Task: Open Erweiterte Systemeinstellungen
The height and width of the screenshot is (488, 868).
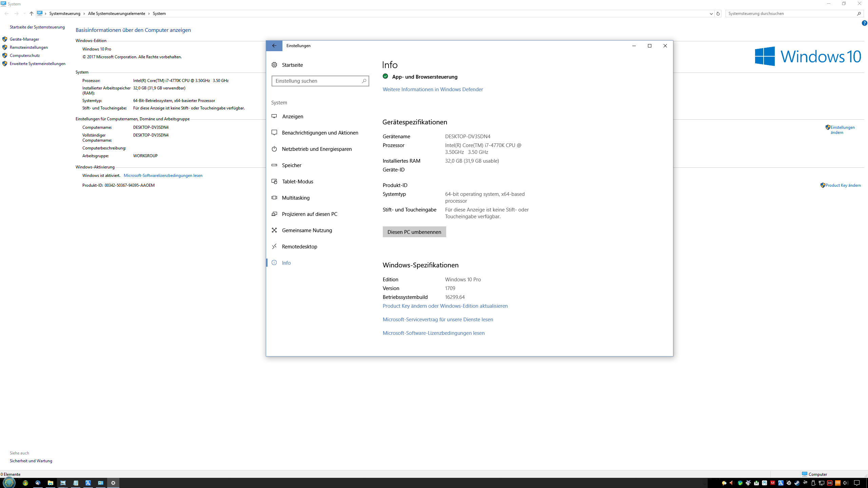Action: click(x=38, y=64)
